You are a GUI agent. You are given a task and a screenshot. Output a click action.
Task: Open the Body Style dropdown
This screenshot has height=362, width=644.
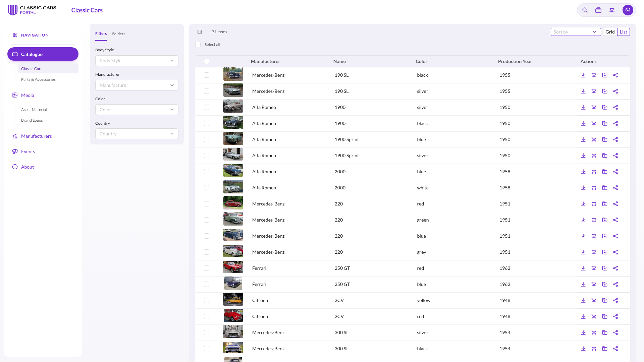137,61
